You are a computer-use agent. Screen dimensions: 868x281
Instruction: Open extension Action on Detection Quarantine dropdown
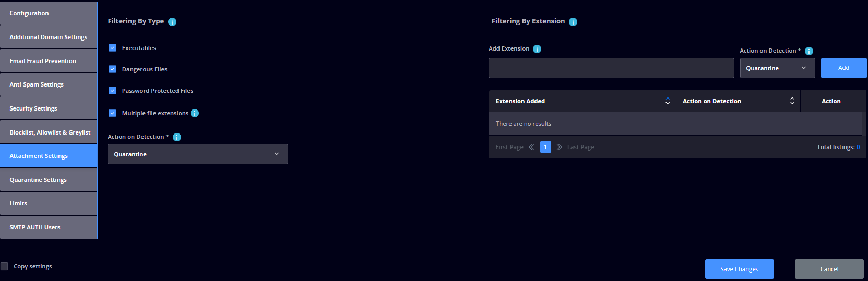click(x=778, y=68)
